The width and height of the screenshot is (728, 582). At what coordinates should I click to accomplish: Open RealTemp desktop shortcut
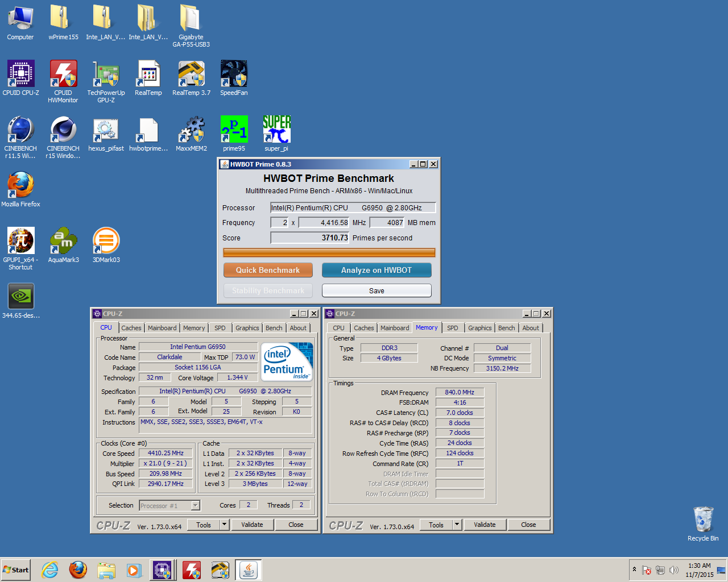pyautogui.click(x=148, y=78)
